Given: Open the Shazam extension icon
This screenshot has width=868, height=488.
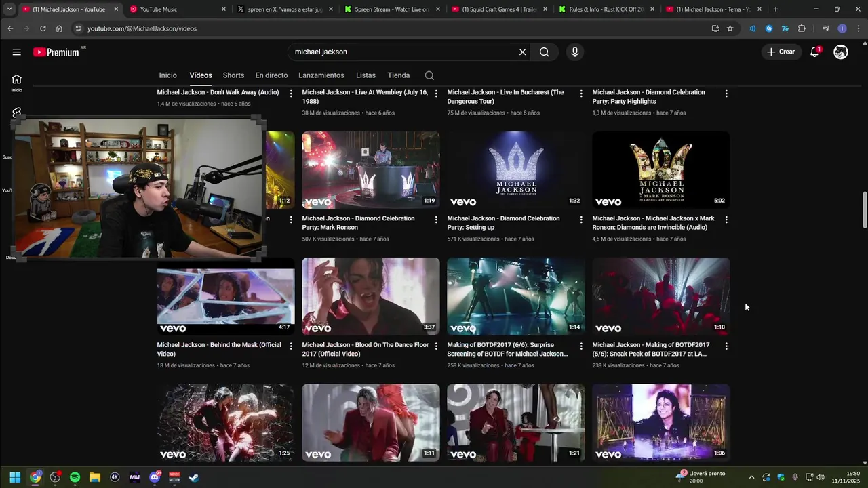Looking at the screenshot, I should [769, 28].
